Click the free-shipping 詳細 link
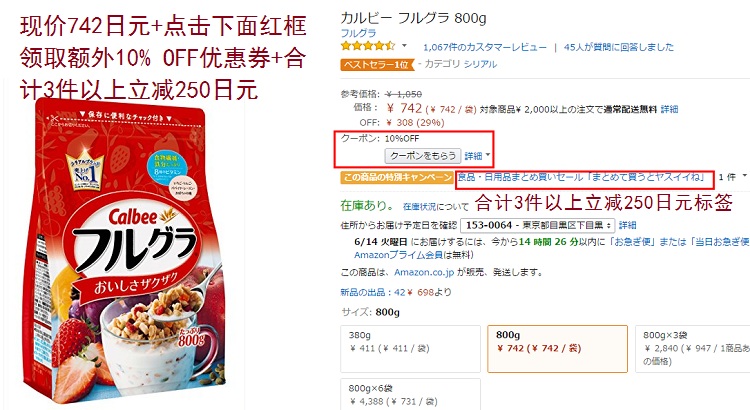Image resolution: width=750 pixels, height=410 pixels. click(669, 109)
